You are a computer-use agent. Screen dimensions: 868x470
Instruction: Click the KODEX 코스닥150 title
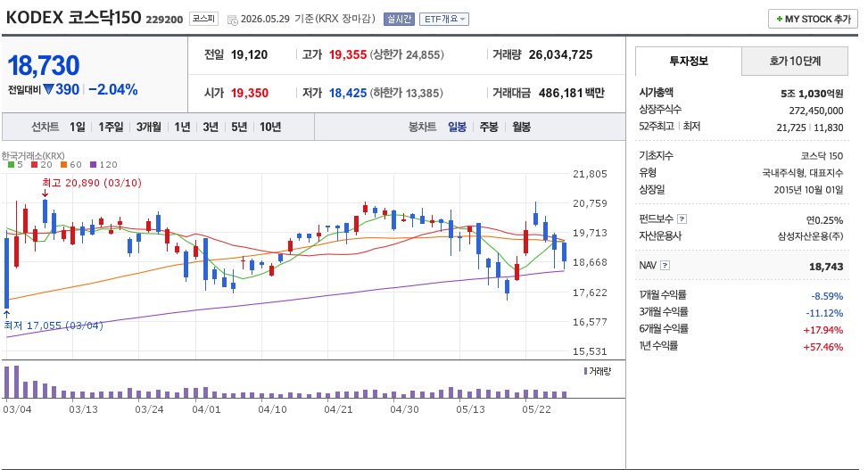[74, 17]
